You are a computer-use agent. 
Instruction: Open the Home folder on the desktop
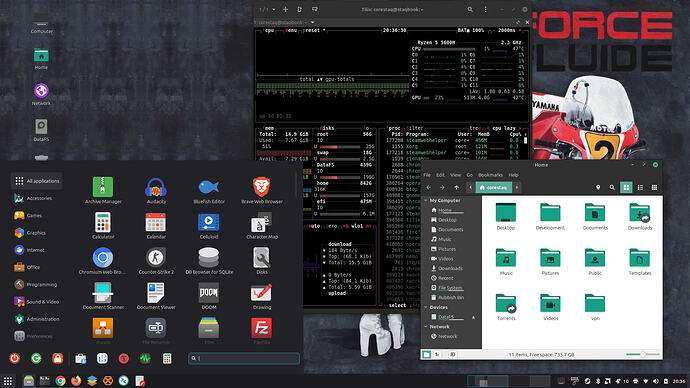pos(41,59)
